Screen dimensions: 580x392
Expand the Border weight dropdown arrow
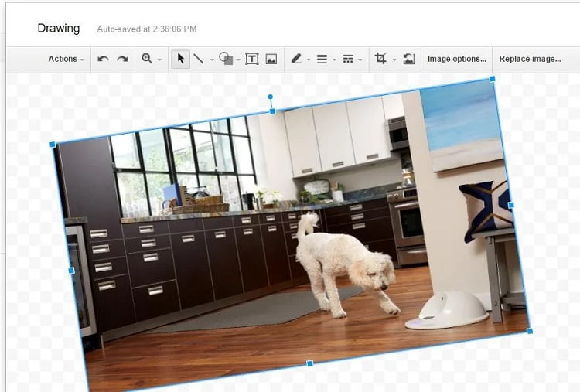(334, 60)
